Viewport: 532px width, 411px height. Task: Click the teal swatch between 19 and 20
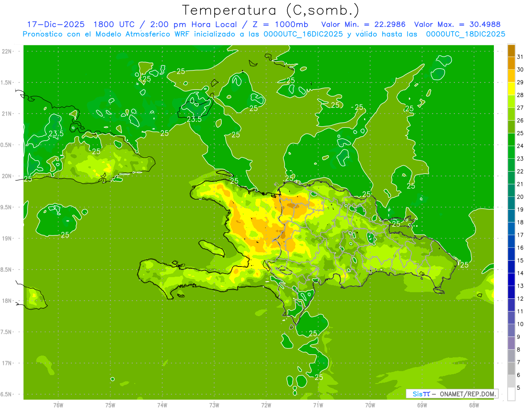(x=511, y=203)
